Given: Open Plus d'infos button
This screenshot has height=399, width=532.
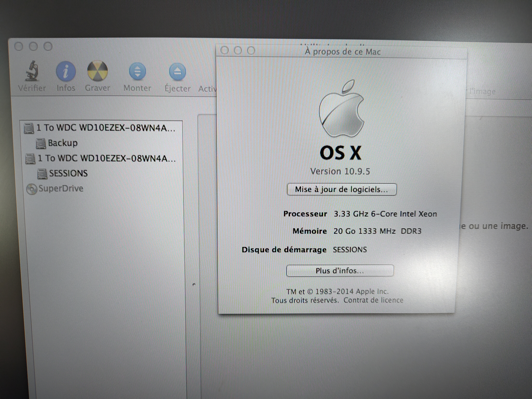Looking at the screenshot, I should pyautogui.click(x=340, y=271).
